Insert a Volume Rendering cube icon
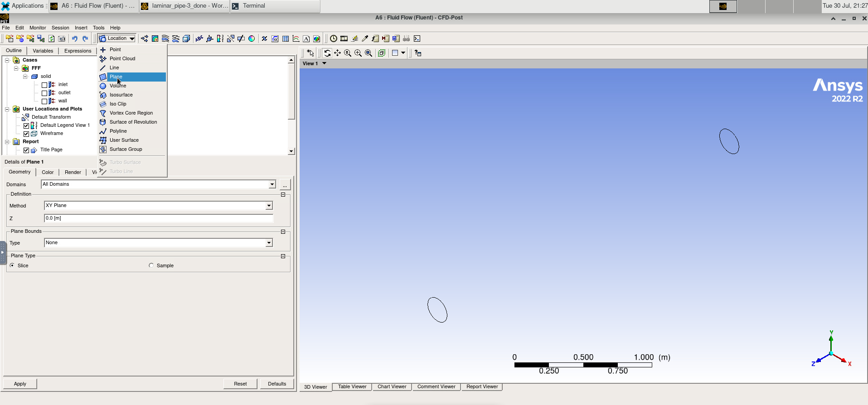868x405 pixels. pyautogui.click(x=186, y=39)
